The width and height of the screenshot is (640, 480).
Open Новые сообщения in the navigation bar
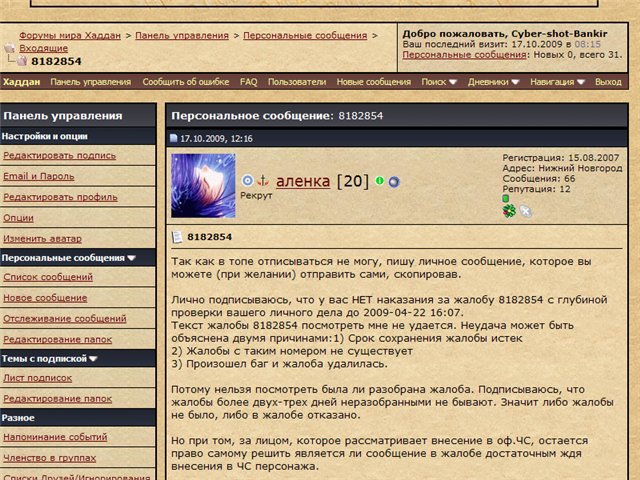point(373,82)
